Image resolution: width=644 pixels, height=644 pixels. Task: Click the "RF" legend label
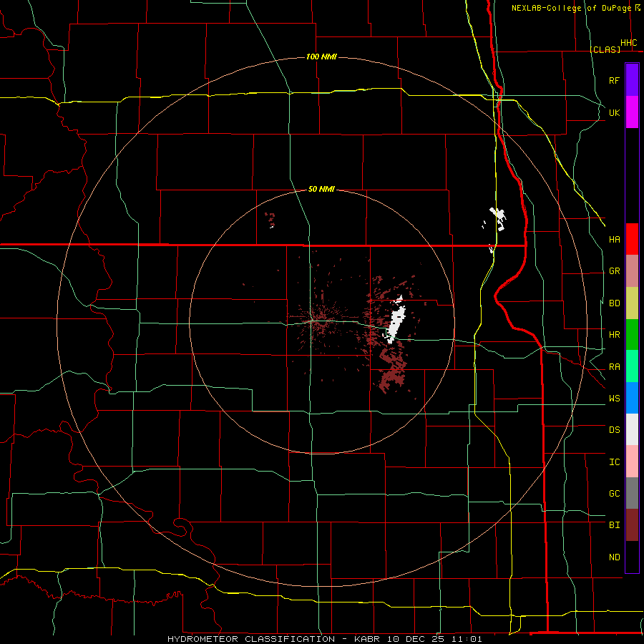(615, 80)
